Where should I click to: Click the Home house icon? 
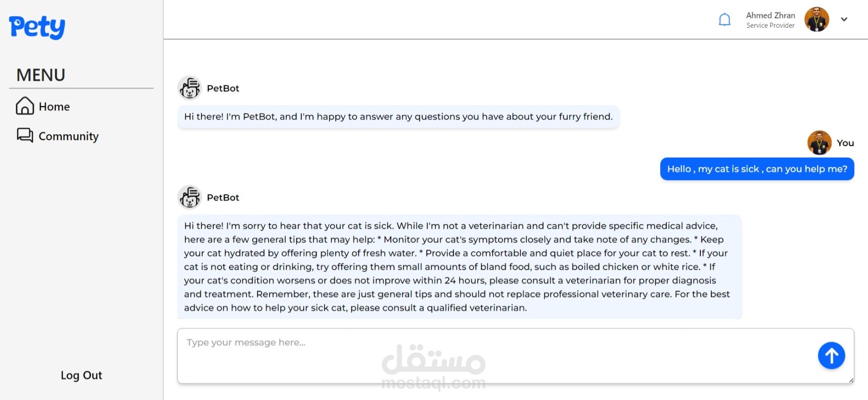(x=25, y=106)
